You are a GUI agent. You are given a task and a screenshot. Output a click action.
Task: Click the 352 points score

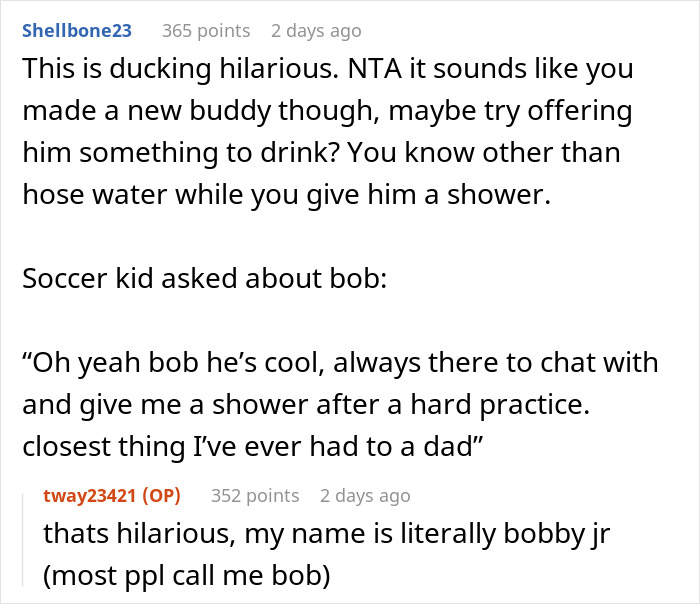click(255, 496)
